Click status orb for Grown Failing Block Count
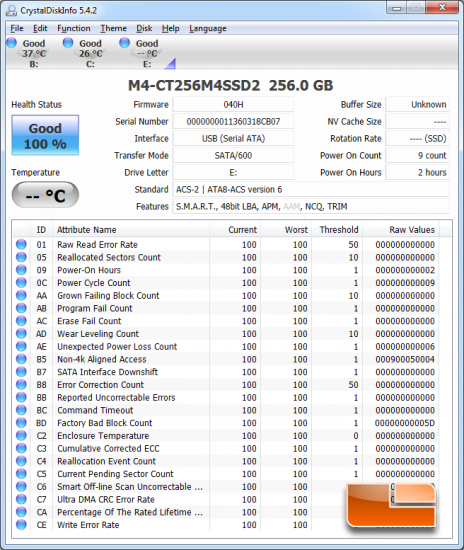The width and height of the screenshot is (464, 550). point(21,295)
